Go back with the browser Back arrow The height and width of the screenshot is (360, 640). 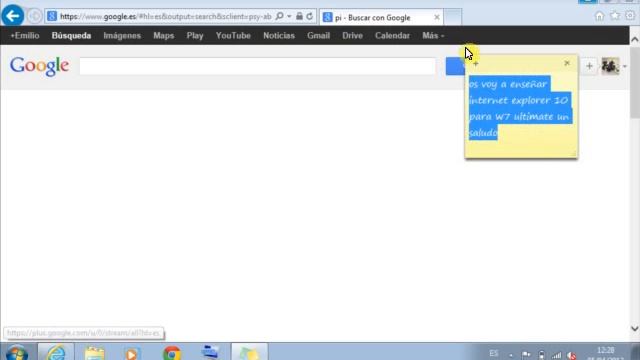point(13,16)
